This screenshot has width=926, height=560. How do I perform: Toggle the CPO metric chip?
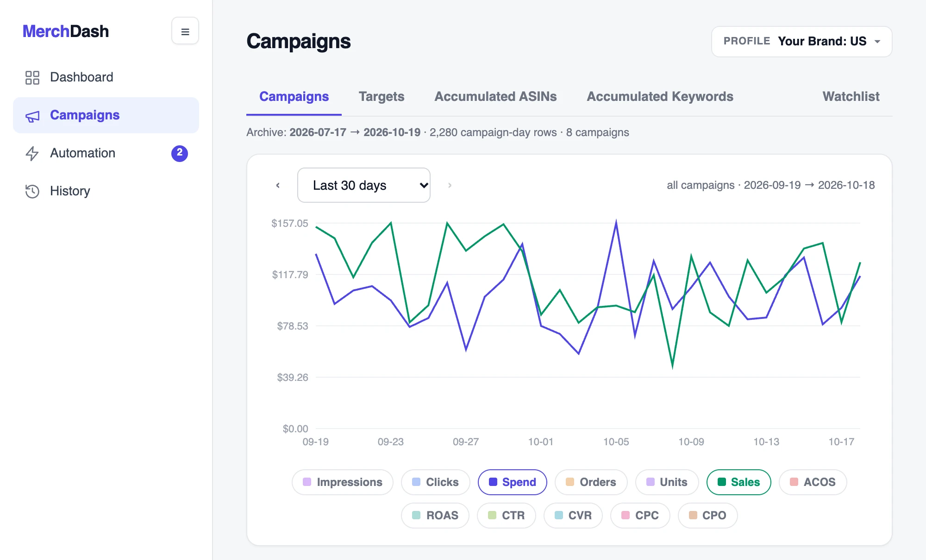coord(708,516)
